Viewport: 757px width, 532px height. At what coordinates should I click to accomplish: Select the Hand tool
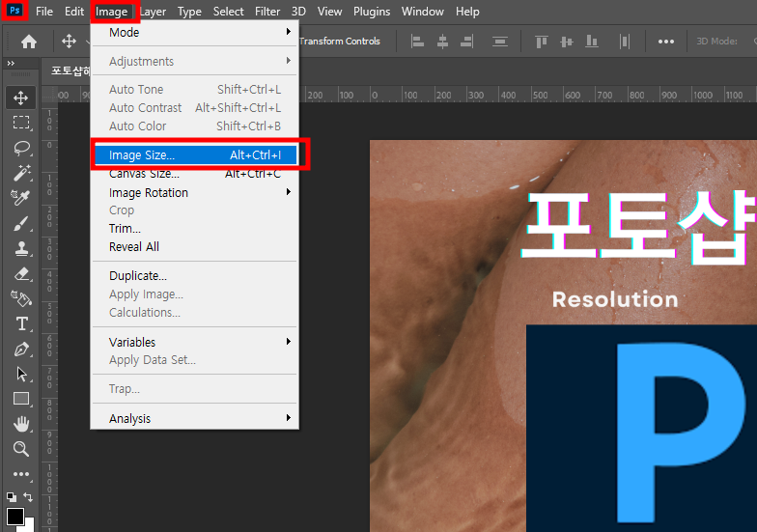click(x=21, y=424)
